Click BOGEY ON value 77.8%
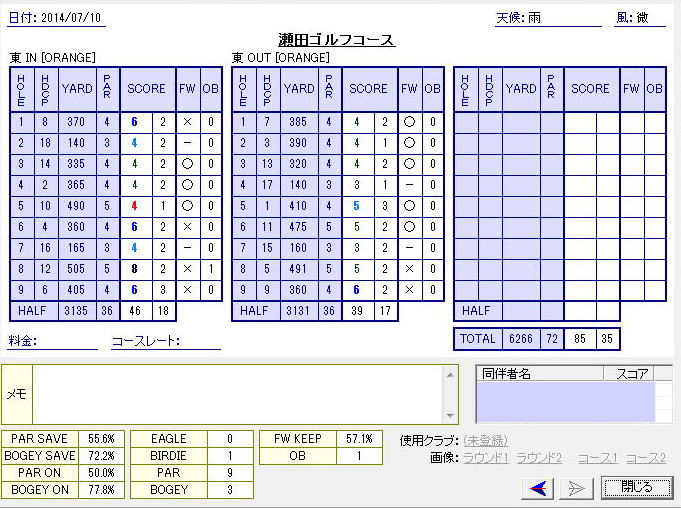681x508 pixels. [x=101, y=490]
